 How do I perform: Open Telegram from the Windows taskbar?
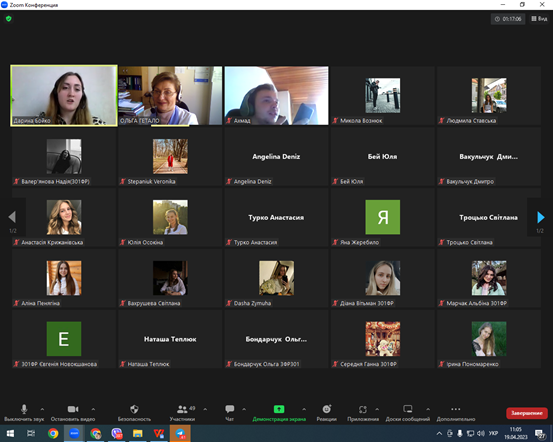coord(180,433)
